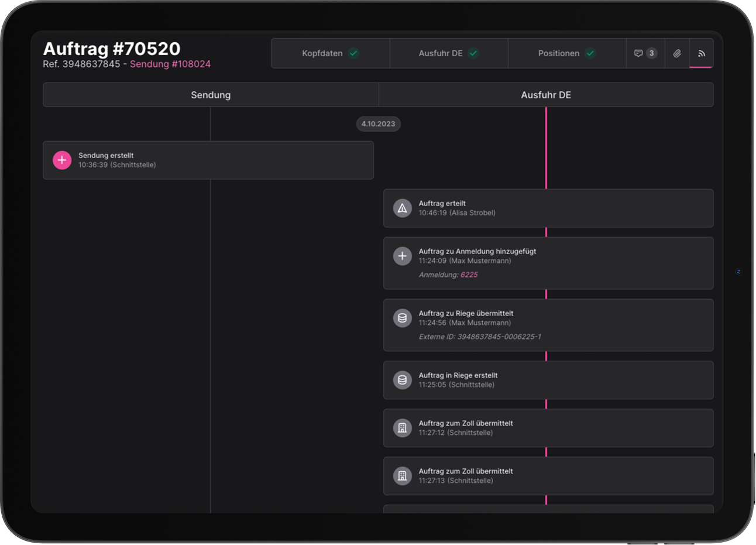This screenshot has width=756, height=545.
Task: Open Anmeldung 6225 link
Action: coord(469,275)
